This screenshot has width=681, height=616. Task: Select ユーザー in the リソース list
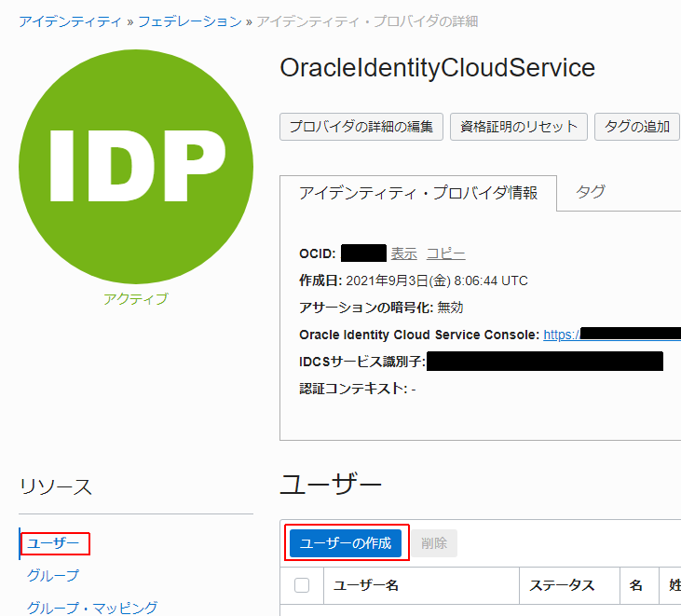coord(53,543)
